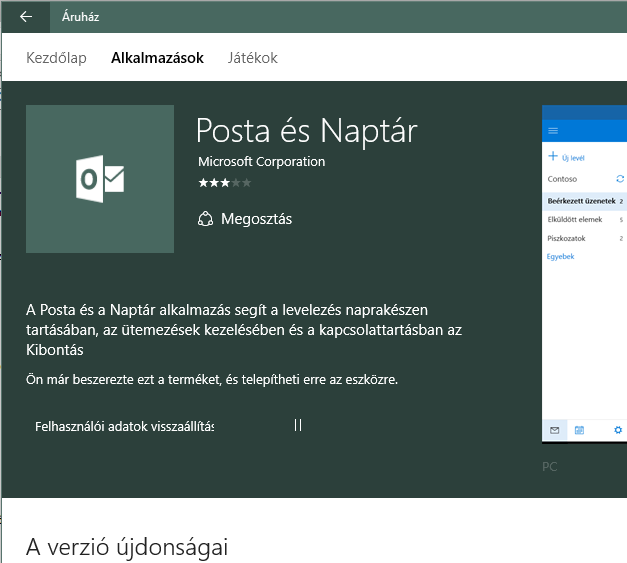Click the Contoso account label
This screenshot has height=563, width=627.
[x=562, y=179]
